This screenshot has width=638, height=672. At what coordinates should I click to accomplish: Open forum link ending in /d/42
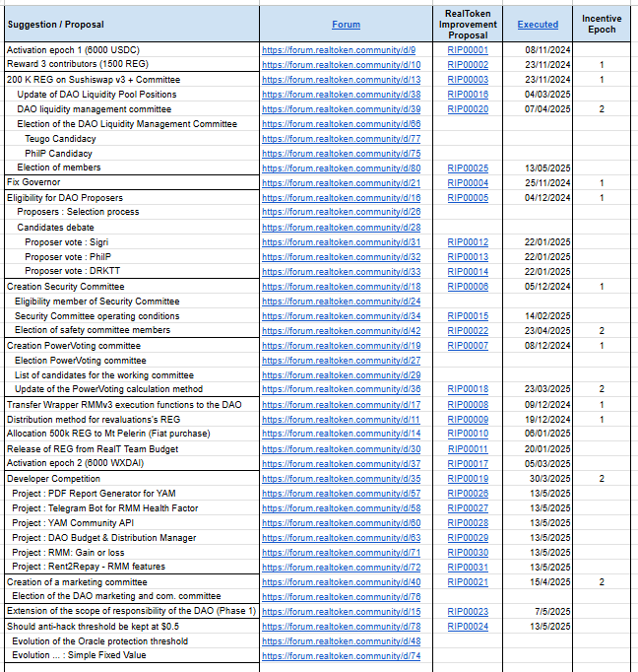[342, 331]
